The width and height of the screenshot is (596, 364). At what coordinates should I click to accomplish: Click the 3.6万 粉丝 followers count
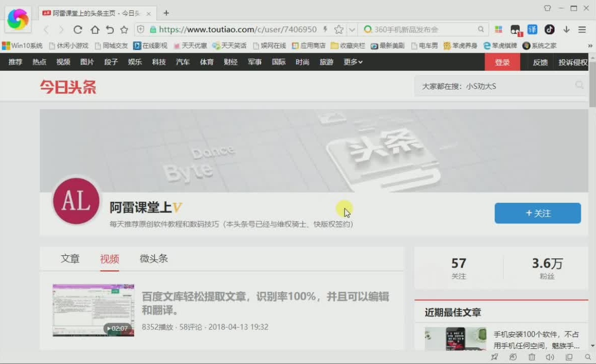547,268
